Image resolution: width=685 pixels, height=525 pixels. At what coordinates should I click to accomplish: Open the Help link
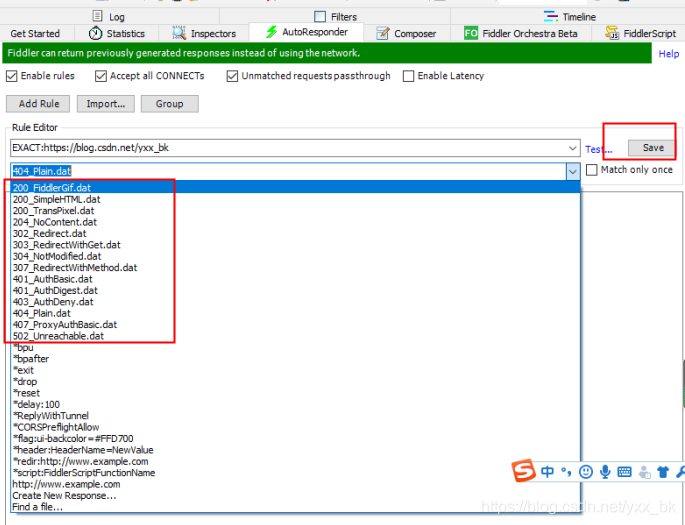(668, 54)
